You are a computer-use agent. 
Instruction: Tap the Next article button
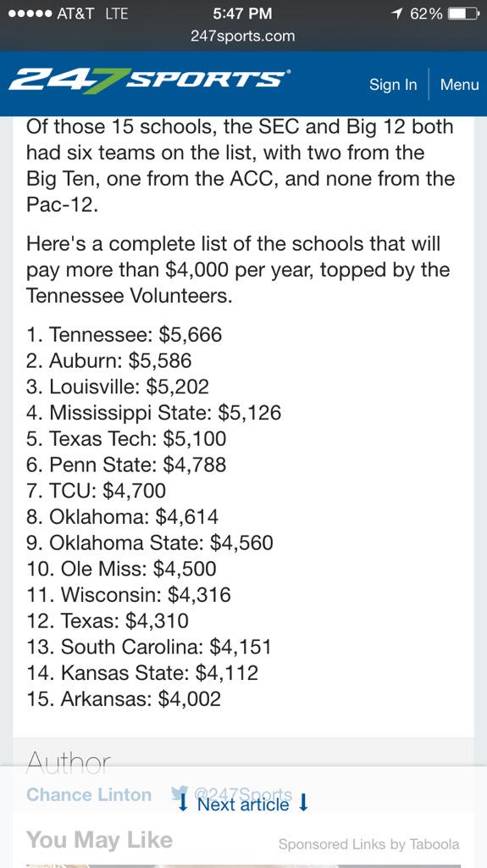pos(242,804)
